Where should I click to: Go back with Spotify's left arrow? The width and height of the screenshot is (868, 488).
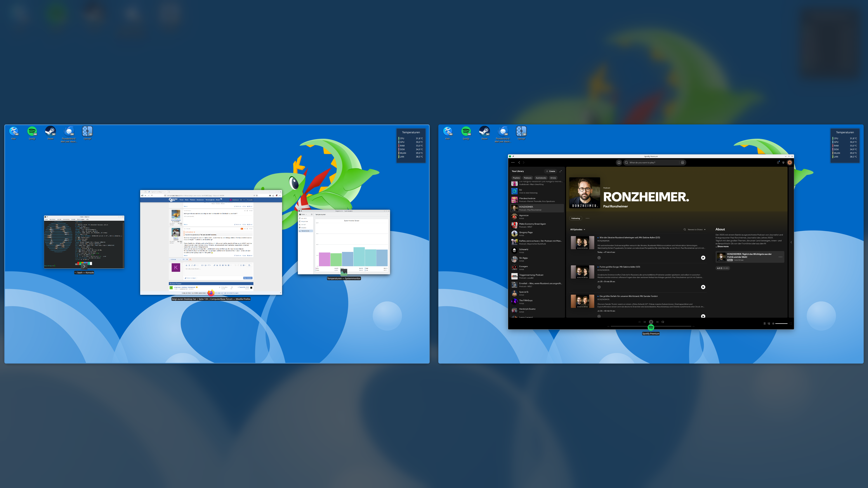click(x=519, y=162)
